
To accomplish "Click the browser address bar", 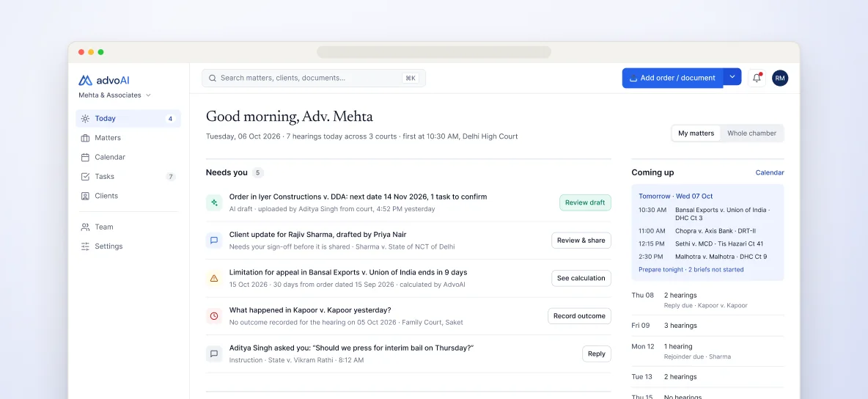I will (434, 52).
